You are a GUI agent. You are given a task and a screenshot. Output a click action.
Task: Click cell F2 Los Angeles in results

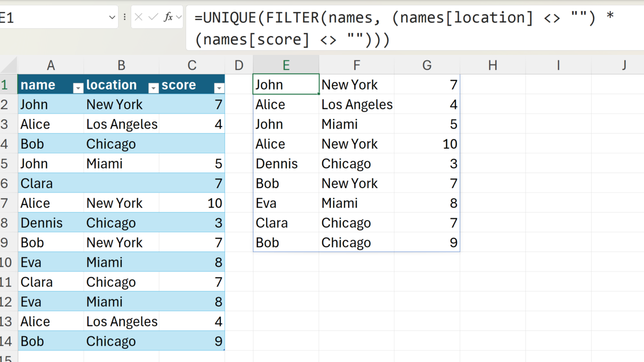click(x=356, y=104)
